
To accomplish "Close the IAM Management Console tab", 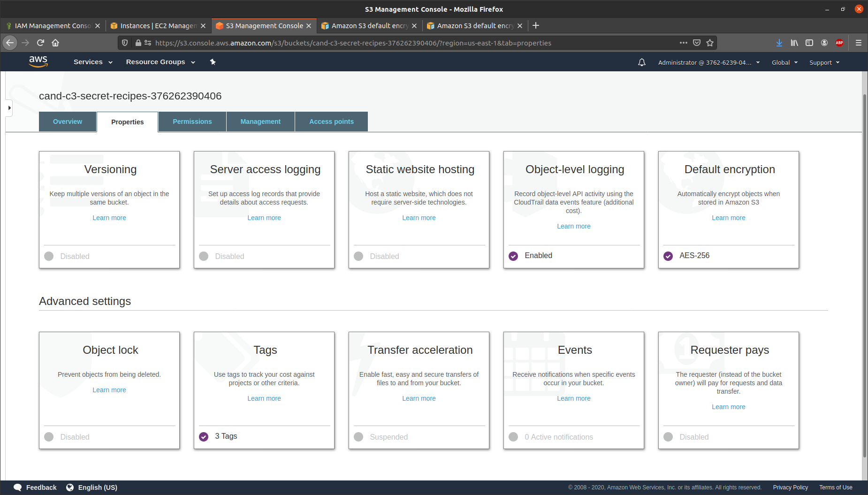I will click(98, 26).
